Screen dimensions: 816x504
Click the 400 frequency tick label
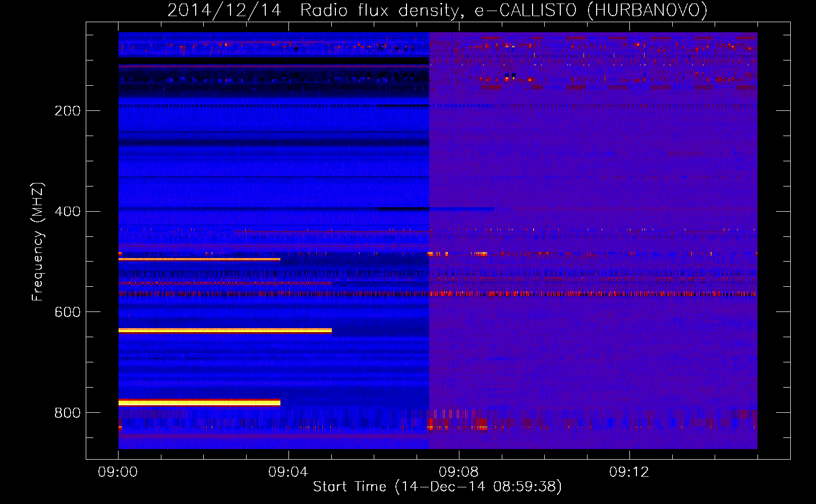click(68, 212)
